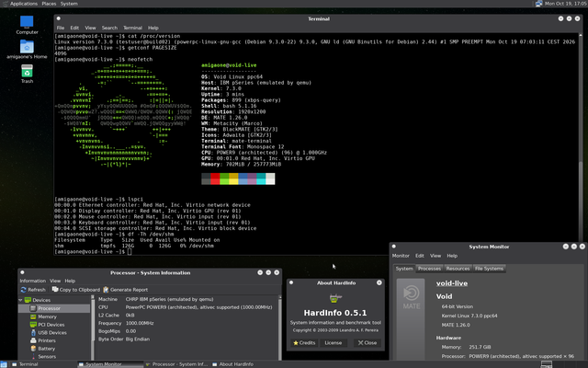This screenshot has height=368, width=588.
Task: Collapse the Devices tree node
Action: [20, 300]
